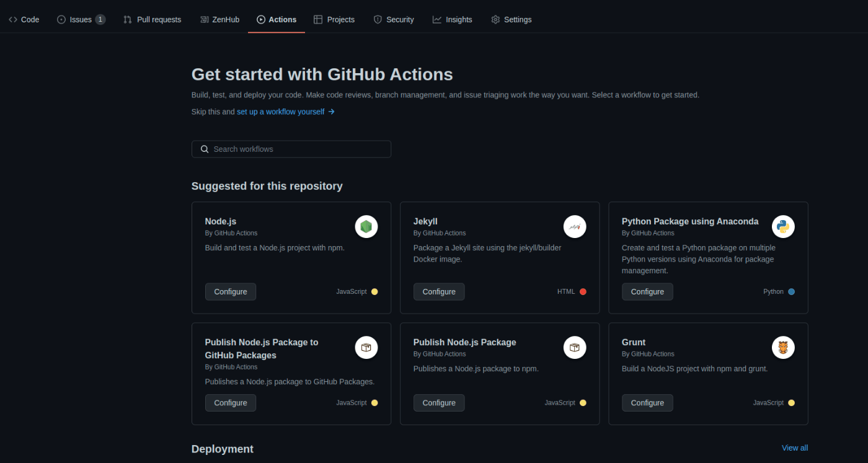Click the Deployment section heading

223,449
